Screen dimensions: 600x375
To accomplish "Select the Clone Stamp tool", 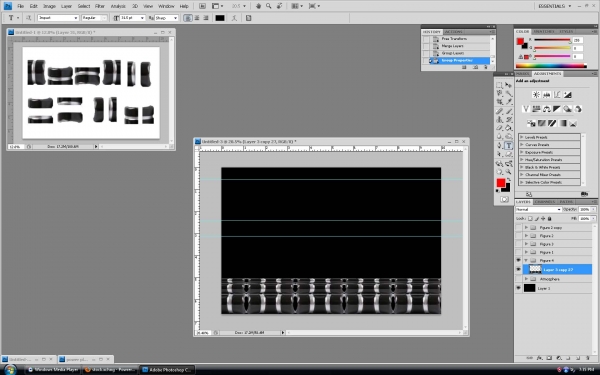I will 499,119.
